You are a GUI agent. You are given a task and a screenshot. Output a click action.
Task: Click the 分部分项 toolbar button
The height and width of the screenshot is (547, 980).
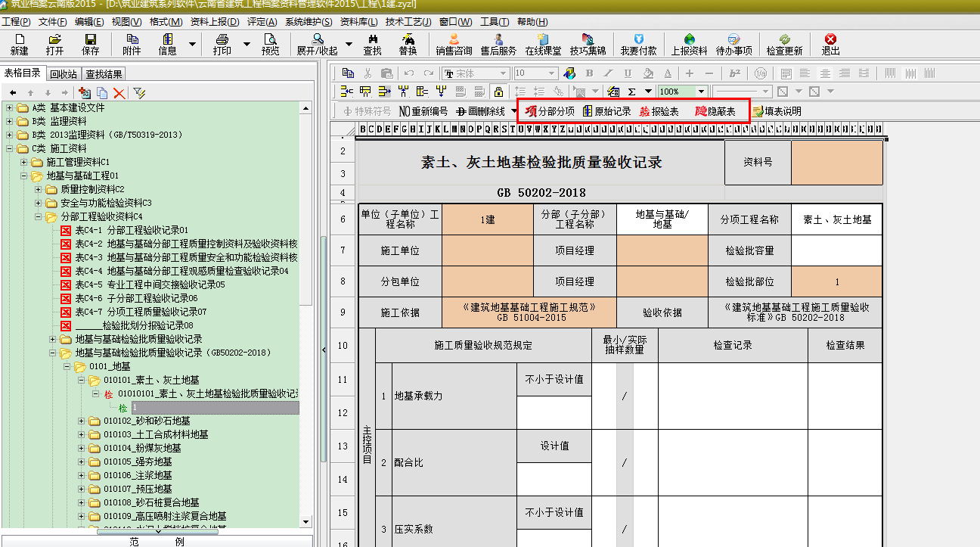(550, 111)
